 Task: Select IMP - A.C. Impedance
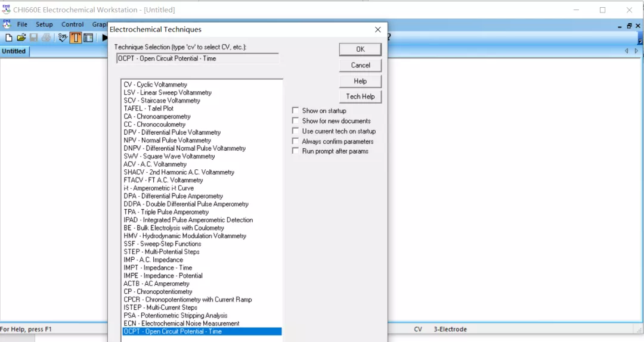coord(153,260)
